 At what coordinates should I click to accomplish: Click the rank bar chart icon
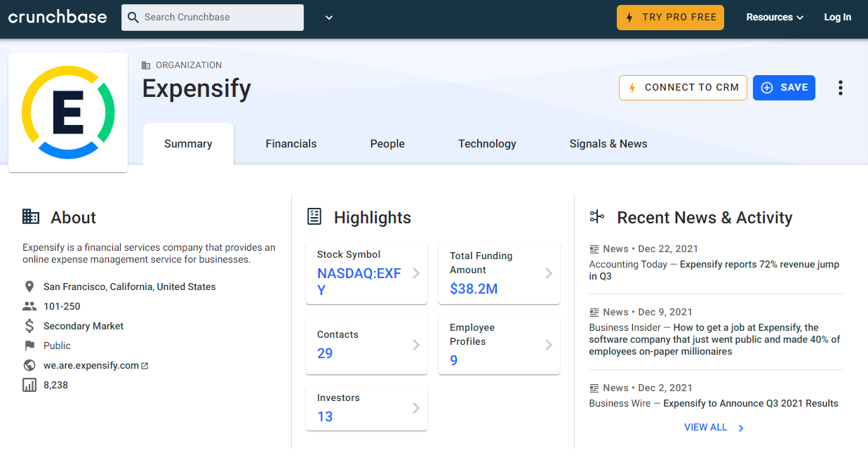click(29, 385)
